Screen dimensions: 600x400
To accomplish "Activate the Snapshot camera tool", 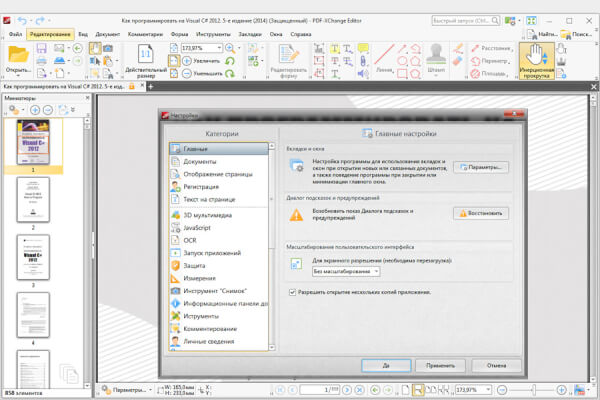I will (108, 48).
